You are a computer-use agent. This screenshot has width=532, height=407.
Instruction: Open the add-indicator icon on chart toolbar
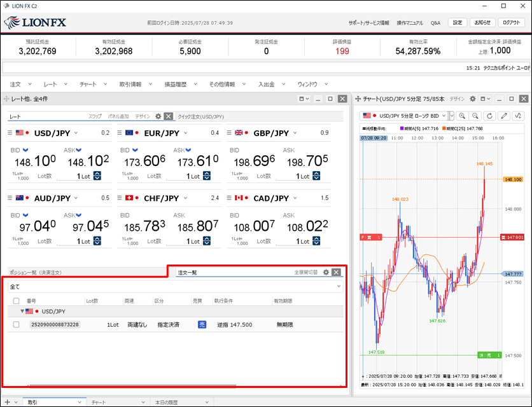coord(519,116)
